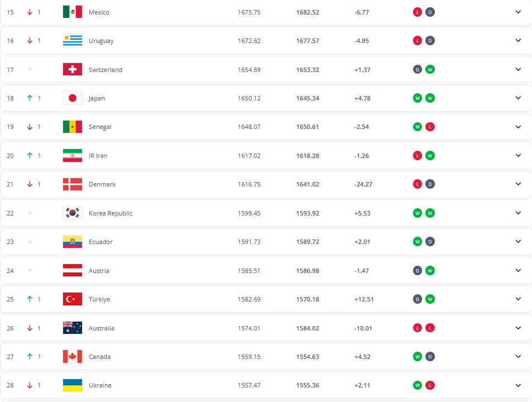Click the Uruguay flag icon
532x402 pixels.
click(73, 41)
